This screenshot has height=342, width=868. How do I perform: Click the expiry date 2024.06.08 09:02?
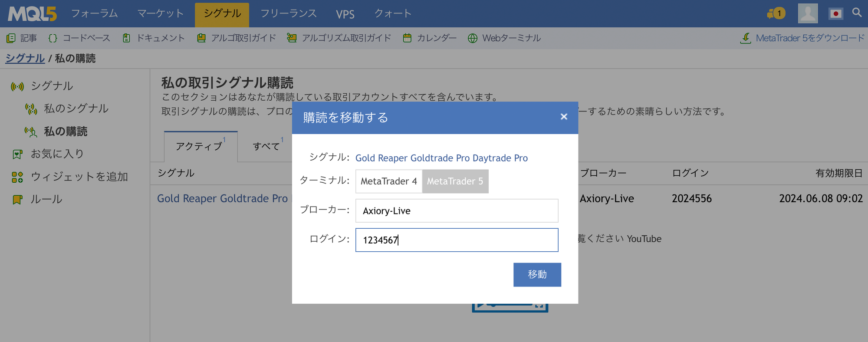point(821,199)
